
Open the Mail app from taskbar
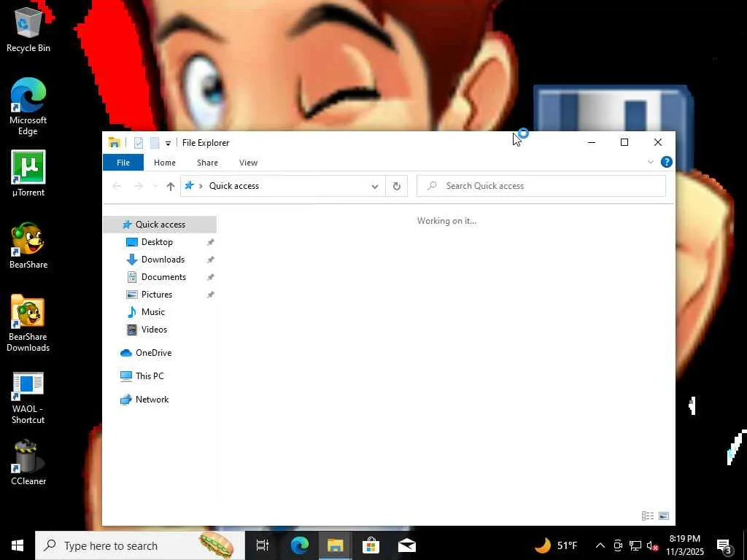click(407, 545)
